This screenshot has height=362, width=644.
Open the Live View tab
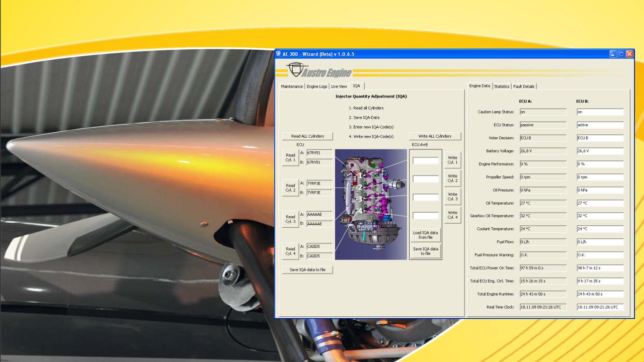coord(339,86)
